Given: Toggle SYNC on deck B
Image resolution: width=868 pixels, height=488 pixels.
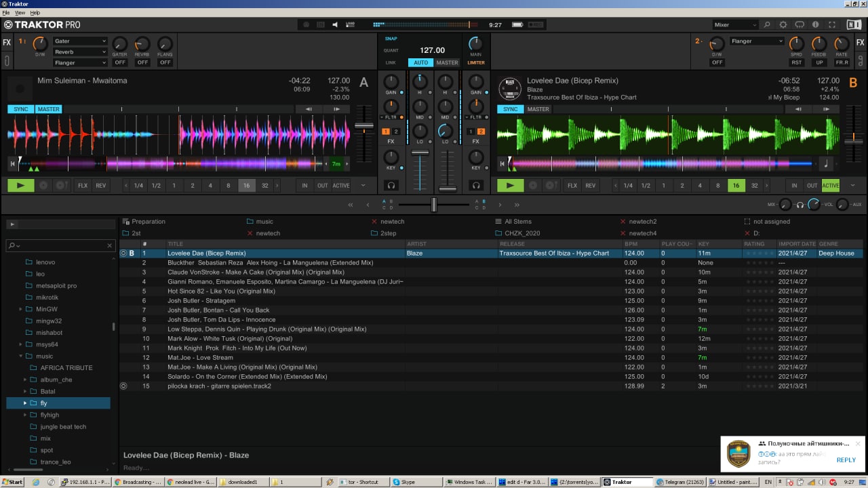Looking at the screenshot, I should pos(511,109).
